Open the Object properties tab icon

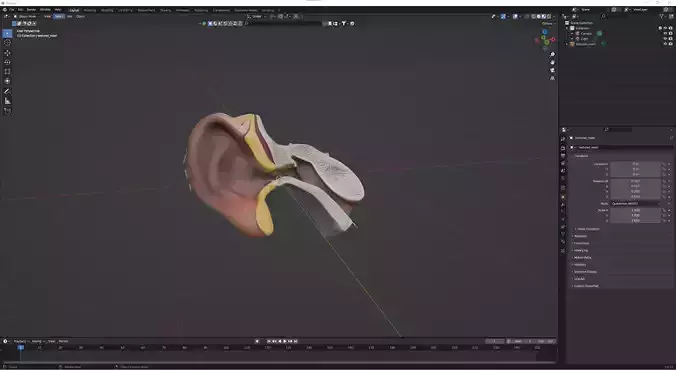pyautogui.click(x=563, y=197)
